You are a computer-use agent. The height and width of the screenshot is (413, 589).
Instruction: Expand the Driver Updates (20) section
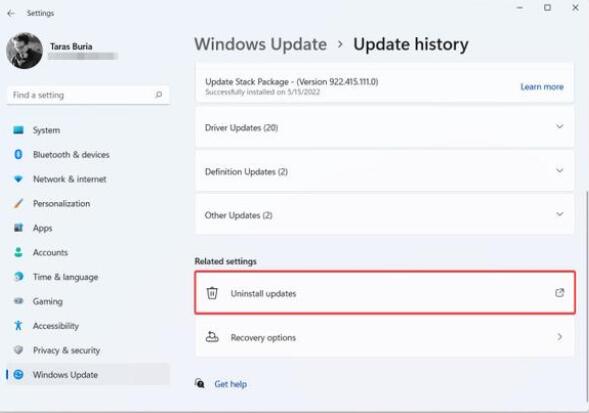coord(385,127)
